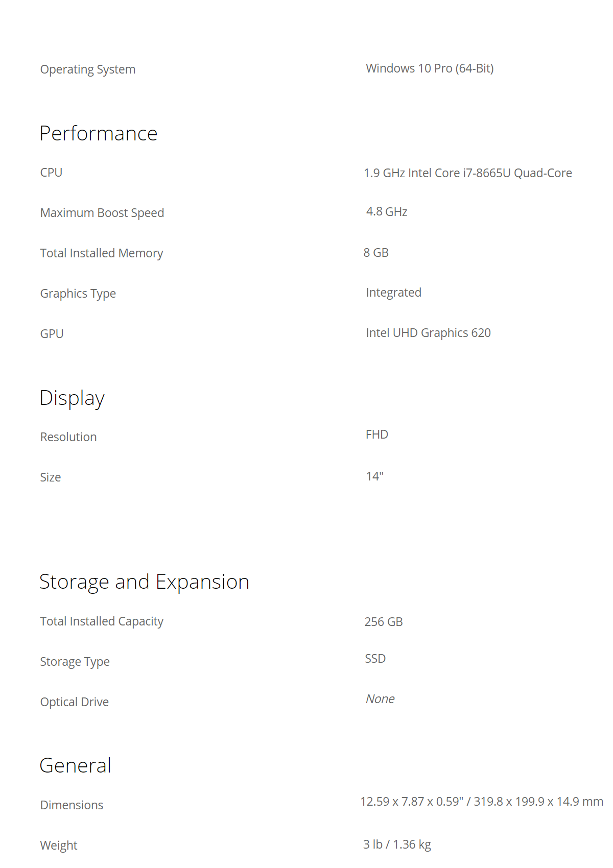
Task: Click the Total Installed Memory label
Action: coord(102,253)
